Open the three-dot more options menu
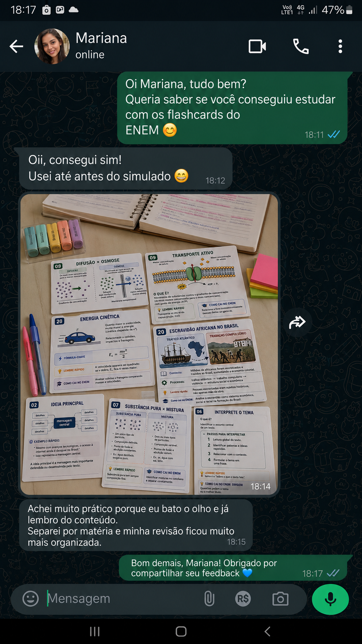This screenshot has width=362, height=644. click(x=340, y=47)
